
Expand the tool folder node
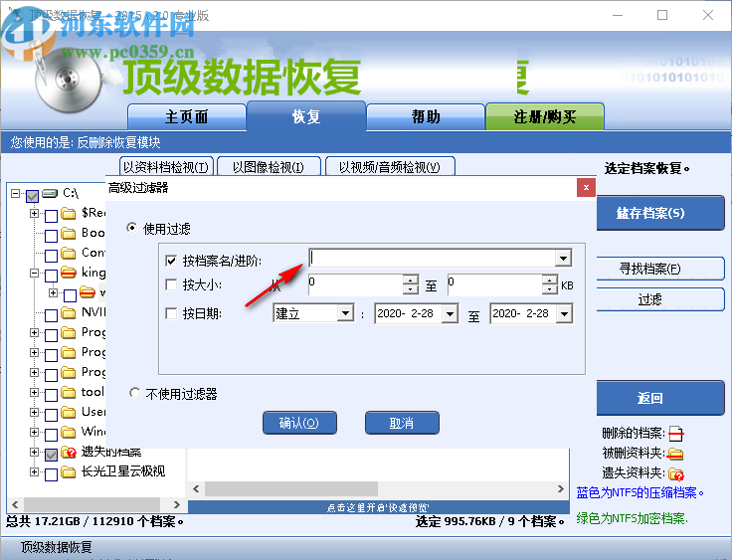[34, 392]
